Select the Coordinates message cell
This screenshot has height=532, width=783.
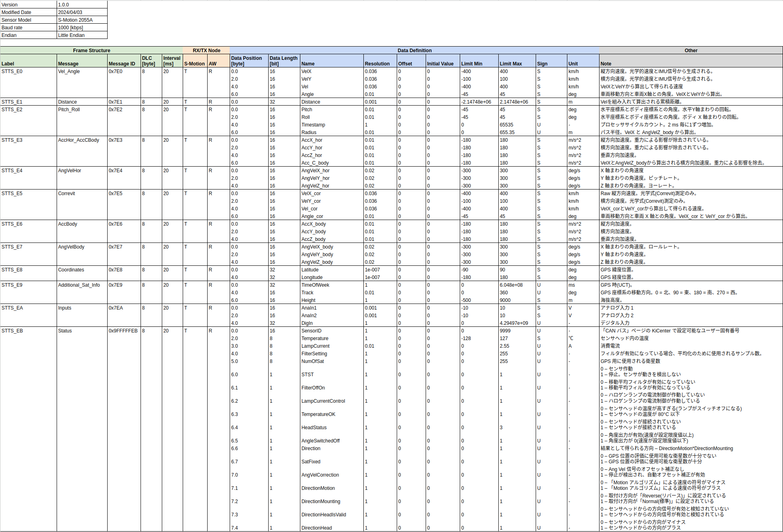pos(82,270)
